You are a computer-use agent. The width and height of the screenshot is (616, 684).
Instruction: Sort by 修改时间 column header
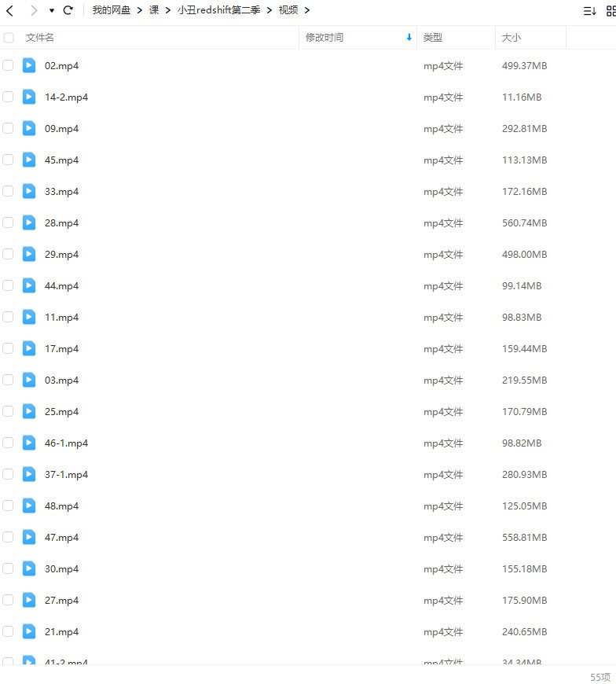click(324, 38)
